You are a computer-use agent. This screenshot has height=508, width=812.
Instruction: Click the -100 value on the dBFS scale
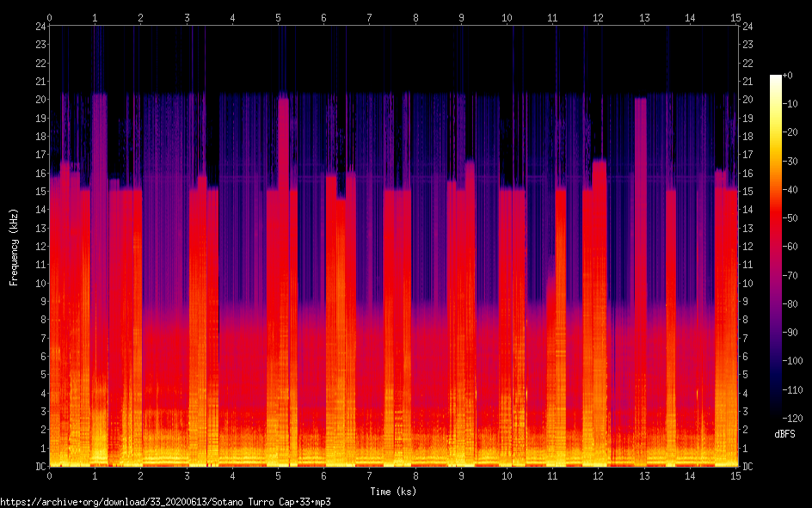pos(793,361)
